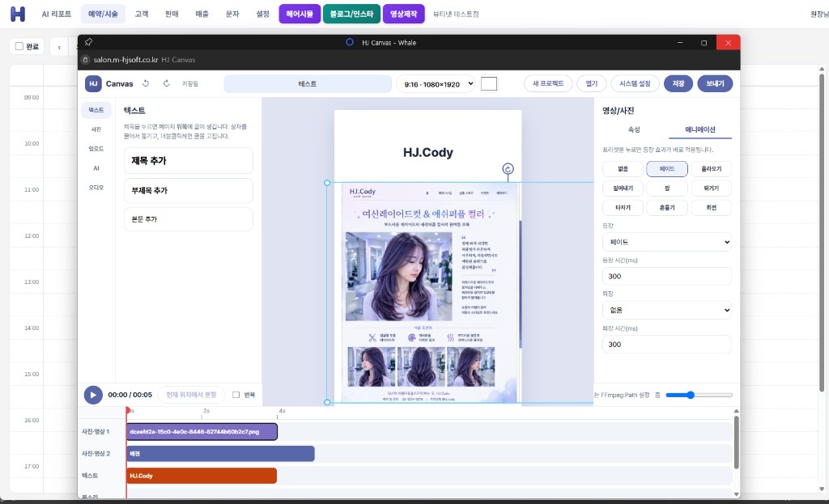This screenshot has width=829, height=504.
Task: Click the H logo in the background page
Action: (x=18, y=15)
